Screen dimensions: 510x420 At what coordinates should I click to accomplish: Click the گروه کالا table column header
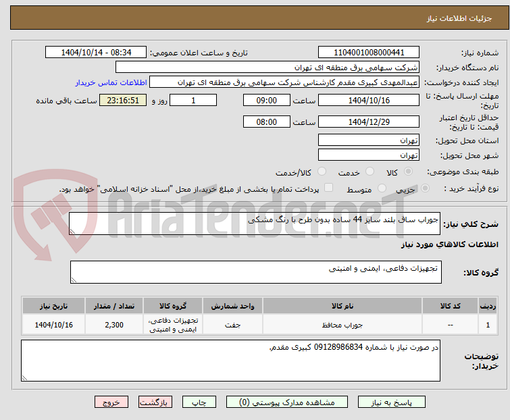pyautogui.click(x=173, y=306)
